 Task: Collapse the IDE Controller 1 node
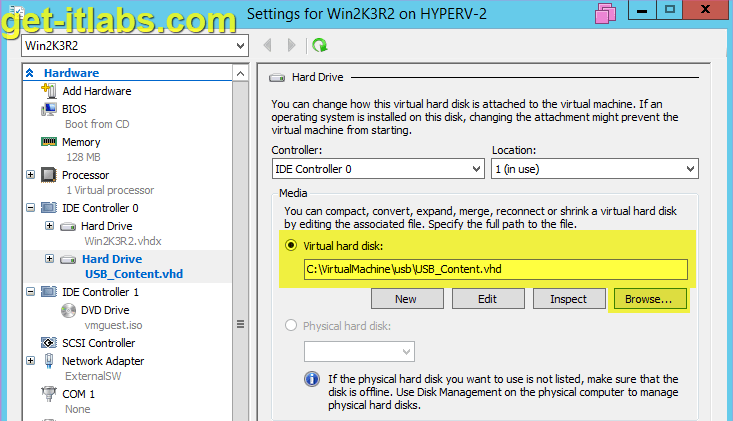pos(30,292)
